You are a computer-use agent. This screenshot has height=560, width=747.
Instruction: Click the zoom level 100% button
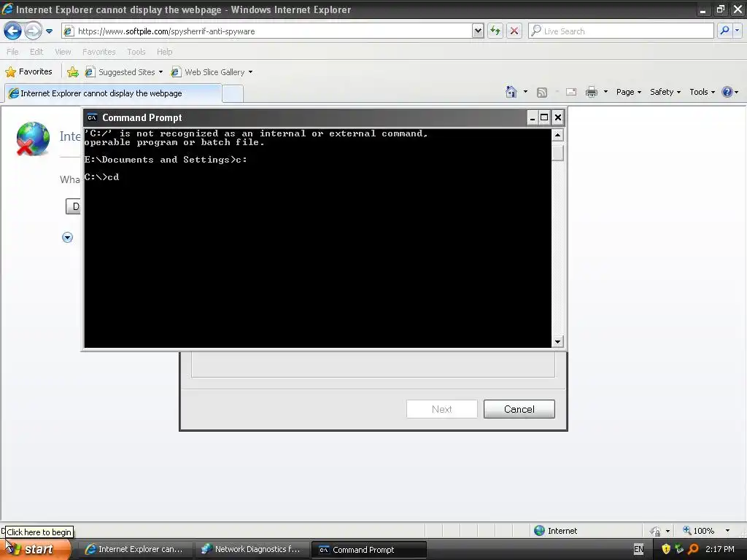(698, 531)
